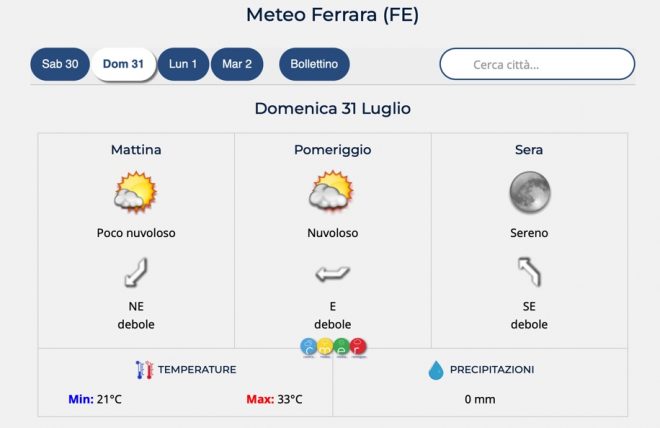Click the morning partly cloudy sun icon
Screen dimensions: 660x428
pyautogui.click(x=136, y=191)
